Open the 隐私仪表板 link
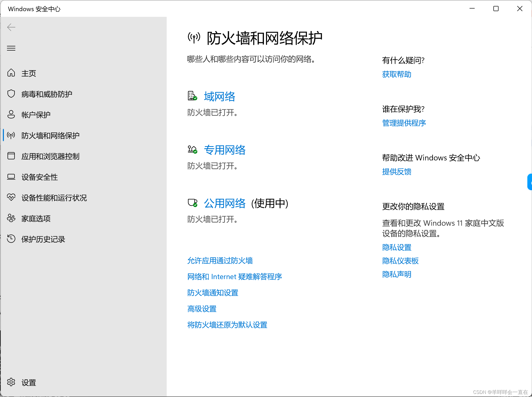 coord(400,261)
